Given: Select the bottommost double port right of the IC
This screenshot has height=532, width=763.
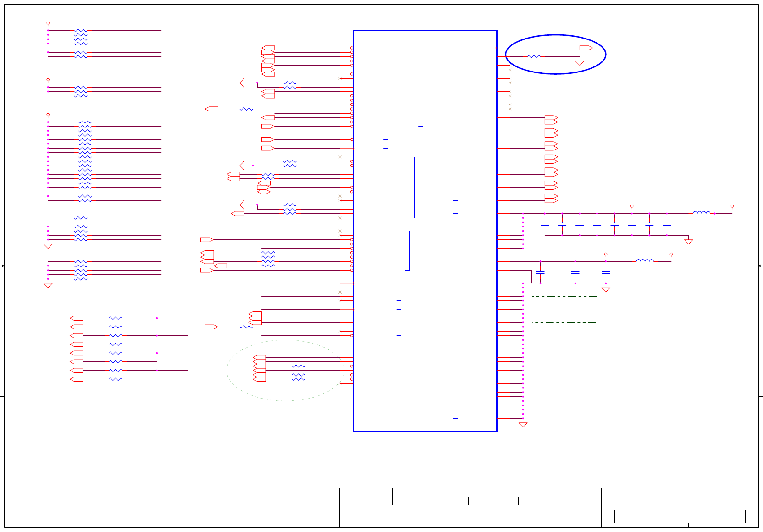Looking at the screenshot, I should pyautogui.click(x=551, y=198).
